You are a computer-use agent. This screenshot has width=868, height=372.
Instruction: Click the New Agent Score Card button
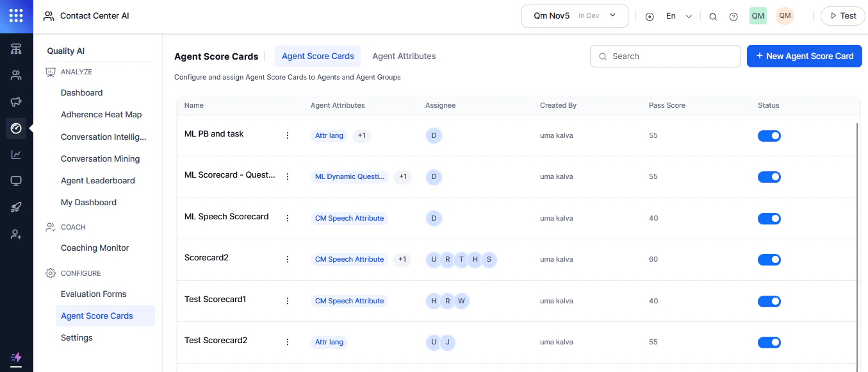804,56
